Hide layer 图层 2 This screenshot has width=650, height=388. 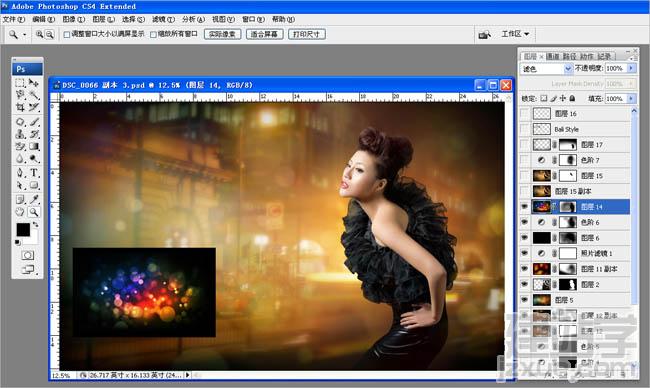pyautogui.click(x=525, y=284)
